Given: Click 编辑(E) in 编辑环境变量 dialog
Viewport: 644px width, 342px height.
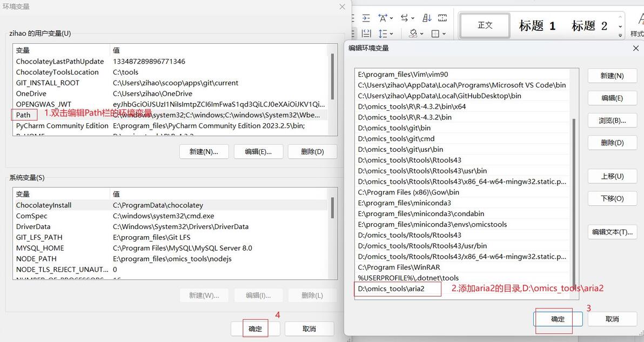Looking at the screenshot, I should [612, 98].
